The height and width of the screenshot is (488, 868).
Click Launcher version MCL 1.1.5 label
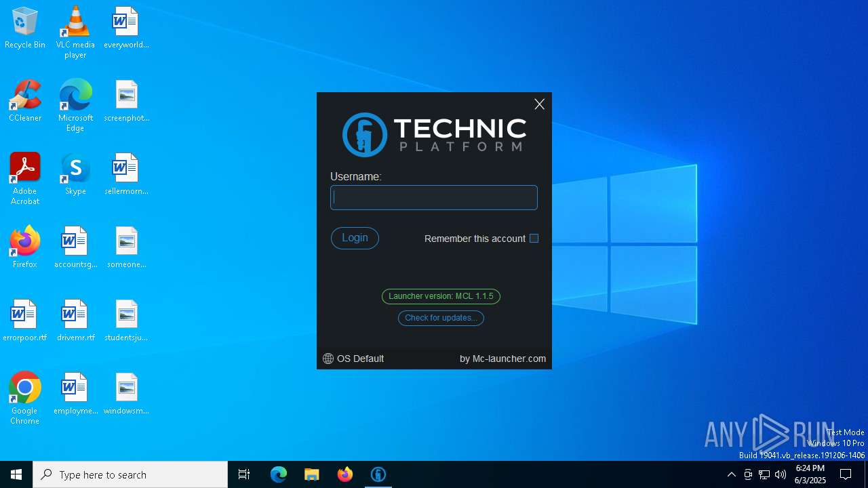[x=441, y=296]
